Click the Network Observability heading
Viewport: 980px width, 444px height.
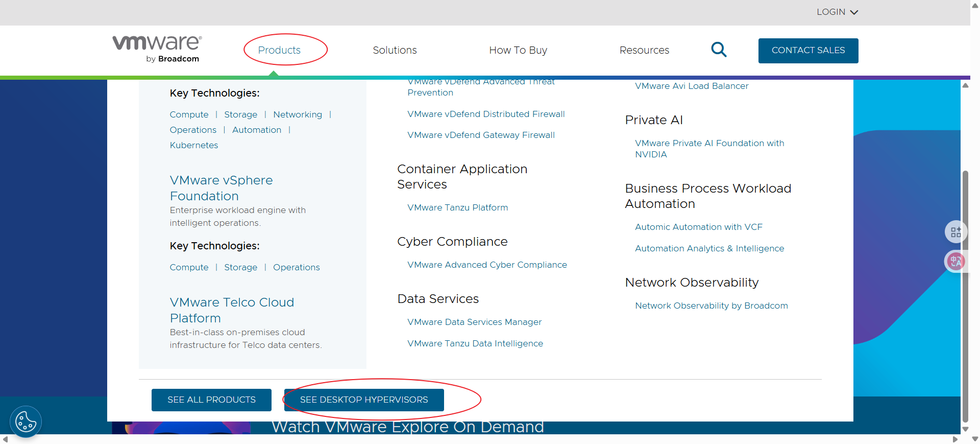(x=692, y=283)
